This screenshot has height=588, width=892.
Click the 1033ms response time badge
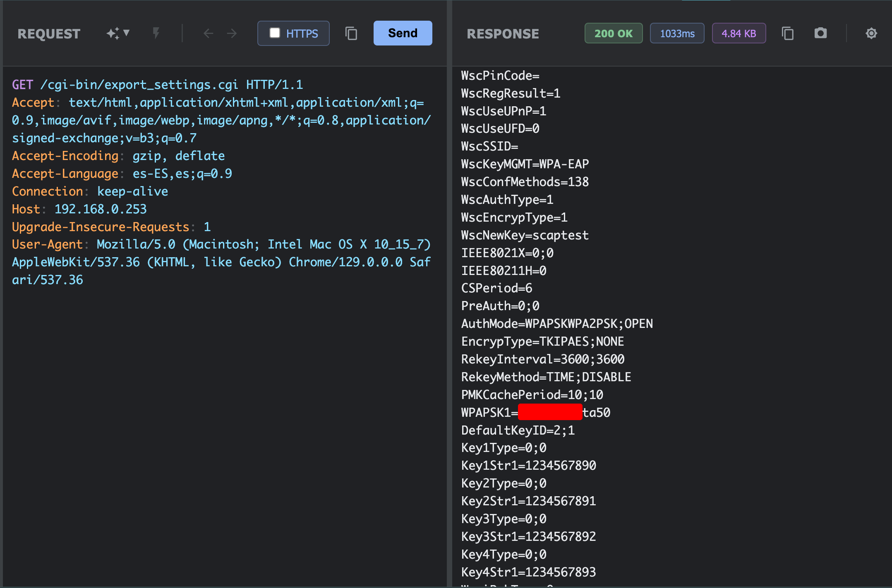tap(677, 33)
